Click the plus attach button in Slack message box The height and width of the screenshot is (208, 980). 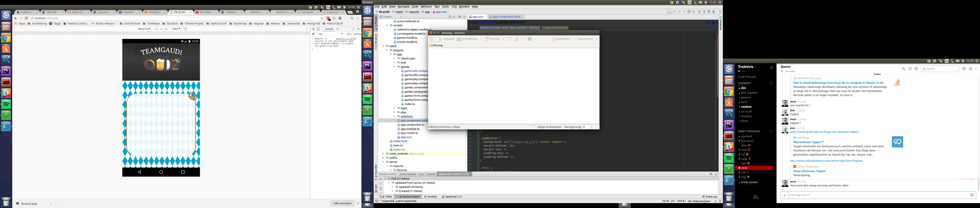point(784,195)
